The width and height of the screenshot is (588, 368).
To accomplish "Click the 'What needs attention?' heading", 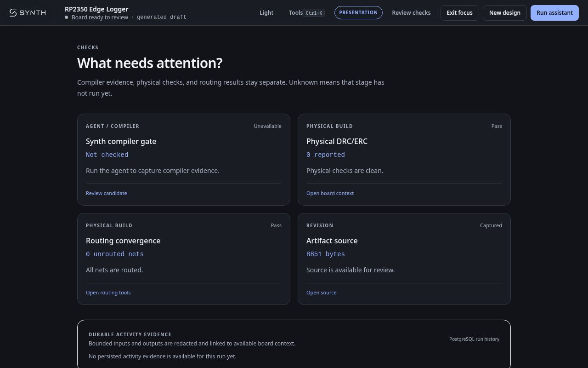I will [150, 63].
